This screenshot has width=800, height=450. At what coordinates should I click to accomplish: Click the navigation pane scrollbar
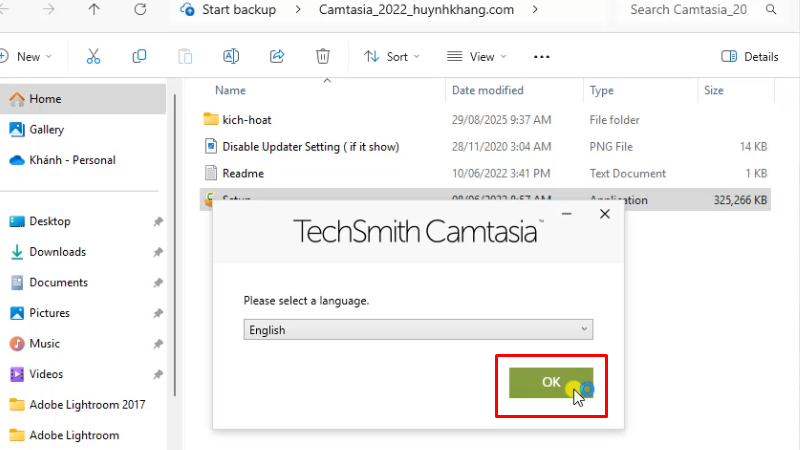click(175, 245)
